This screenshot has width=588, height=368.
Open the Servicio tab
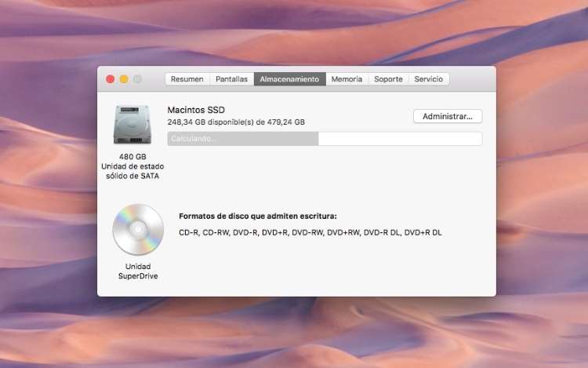pos(429,79)
